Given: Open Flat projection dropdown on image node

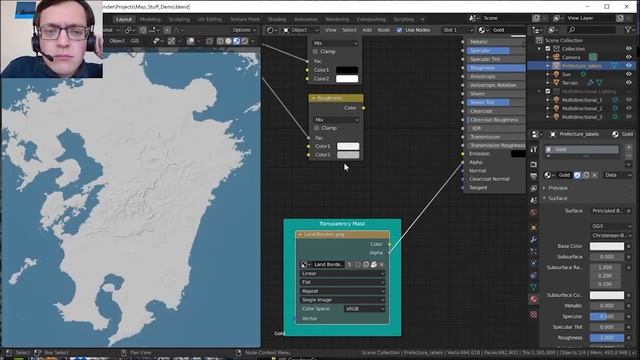Looking at the screenshot, I should coord(342,282).
